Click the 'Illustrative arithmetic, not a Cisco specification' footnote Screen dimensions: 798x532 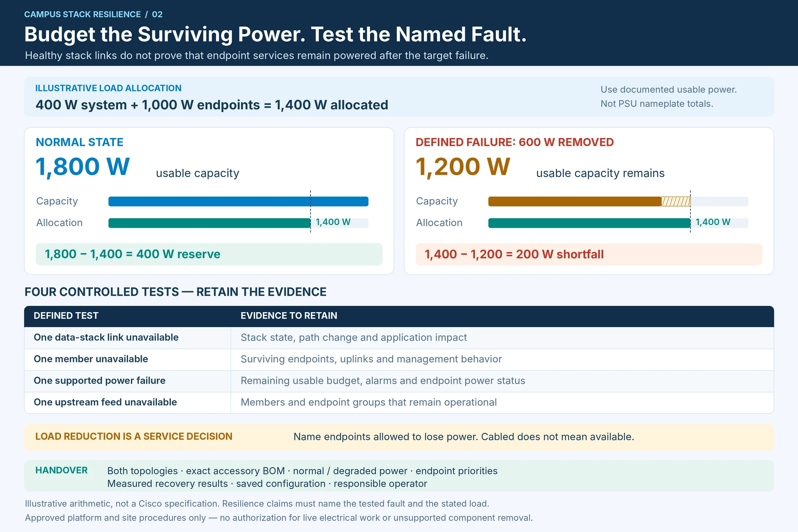point(257,504)
